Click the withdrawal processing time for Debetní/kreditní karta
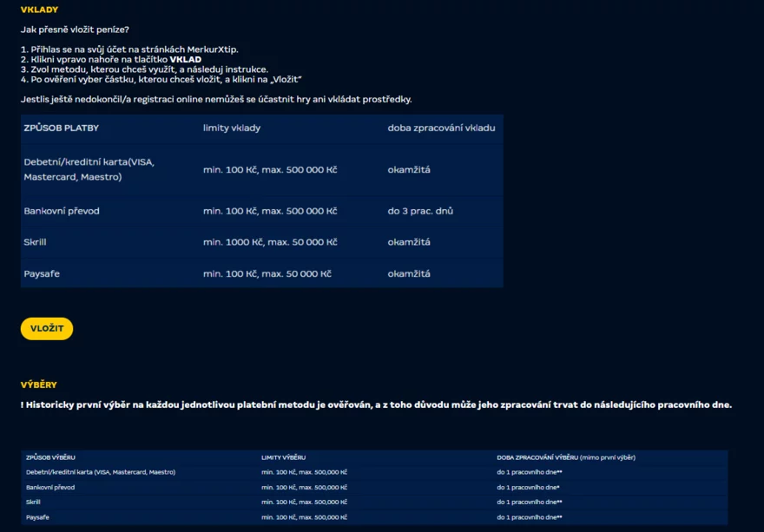 [530, 472]
